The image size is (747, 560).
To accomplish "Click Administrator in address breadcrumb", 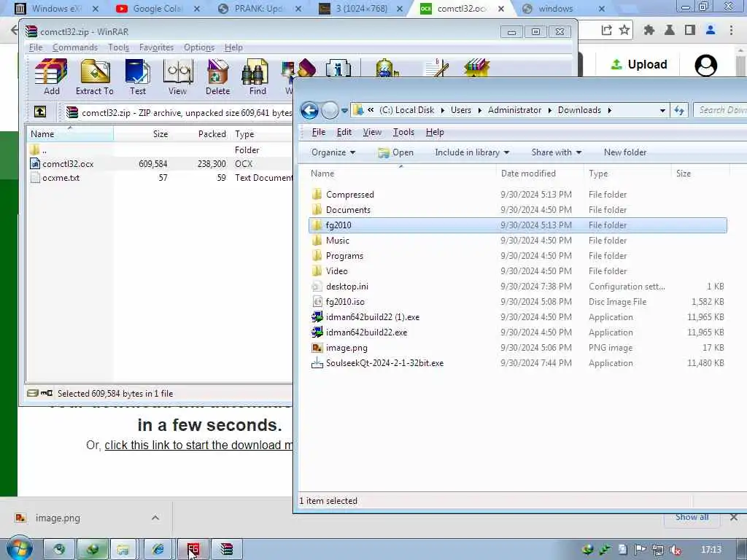I will coord(514,110).
